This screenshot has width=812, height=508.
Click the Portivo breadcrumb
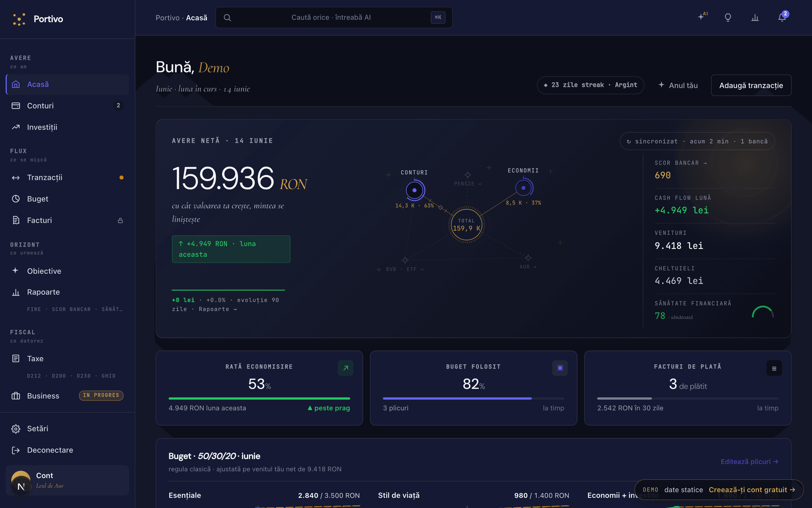167,18
